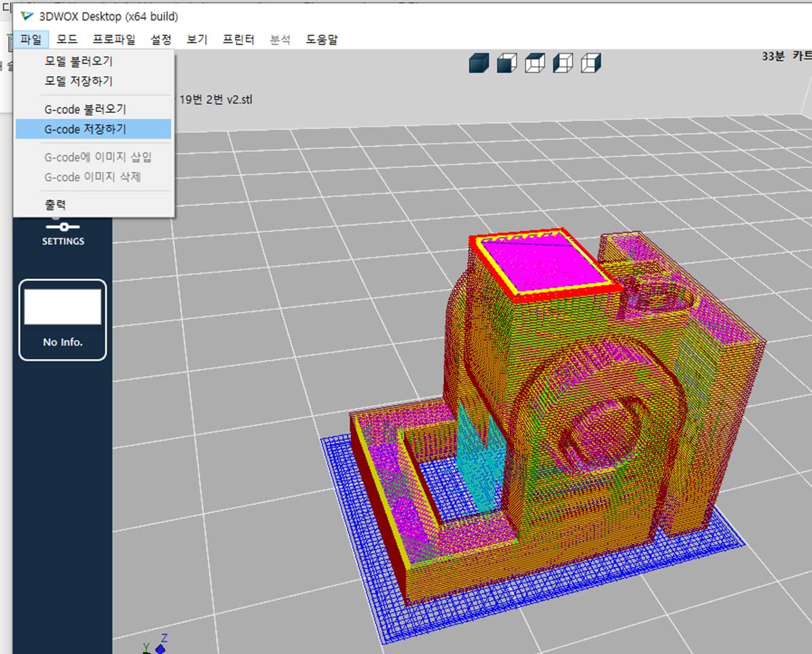Screen dimensions: 812x654
Task: Click the No Info. printer status box
Action: (x=62, y=320)
